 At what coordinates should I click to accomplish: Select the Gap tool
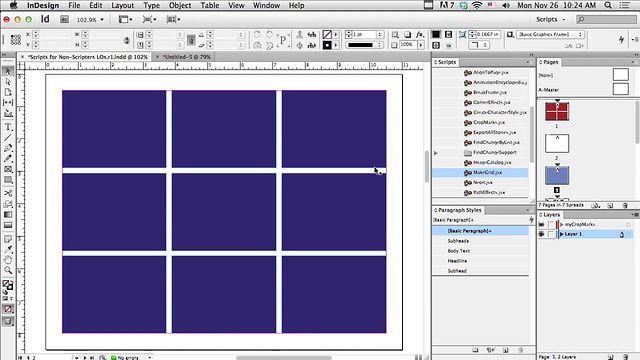(8, 102)
